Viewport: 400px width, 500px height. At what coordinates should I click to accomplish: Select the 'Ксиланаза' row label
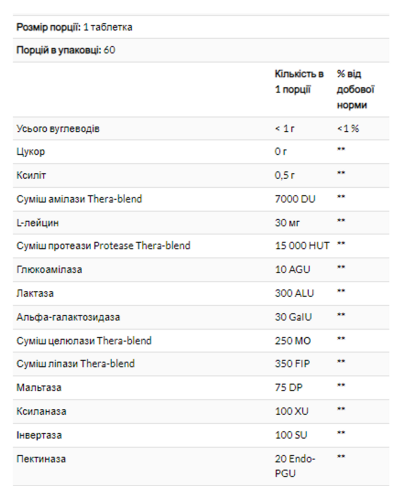point(41,411)
